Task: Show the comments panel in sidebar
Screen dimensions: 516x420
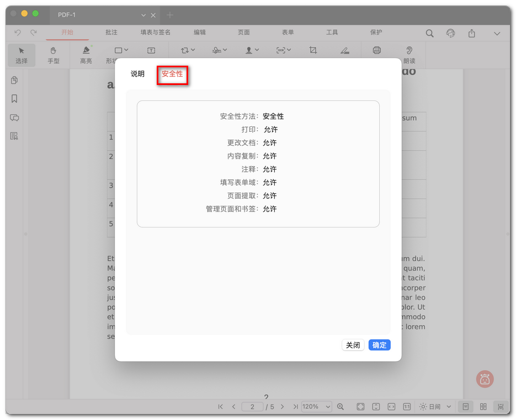Action: pyautogui.click(x=14, y=118)
